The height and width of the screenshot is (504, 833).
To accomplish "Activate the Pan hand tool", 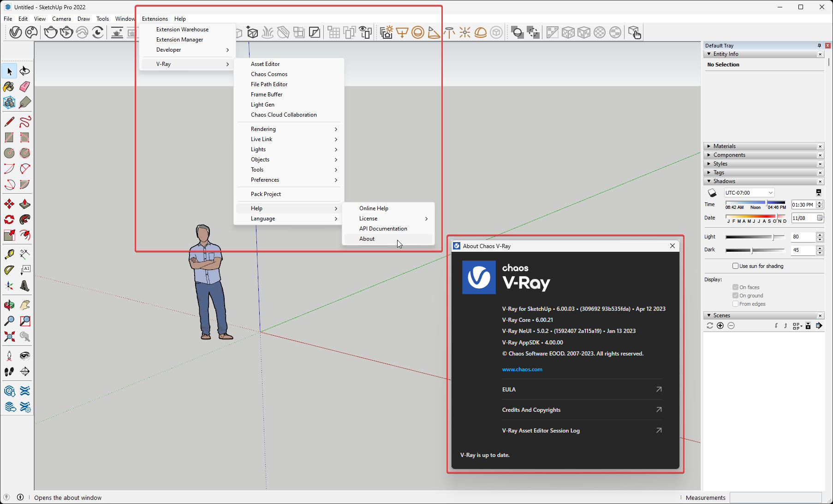I will click(x=25, y=305).
